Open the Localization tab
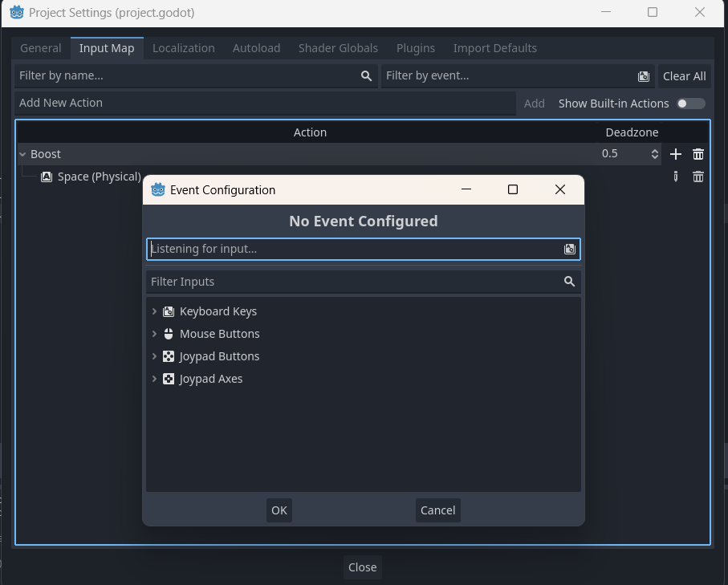This screenshot has height=585, width=728. click(183, 48)
